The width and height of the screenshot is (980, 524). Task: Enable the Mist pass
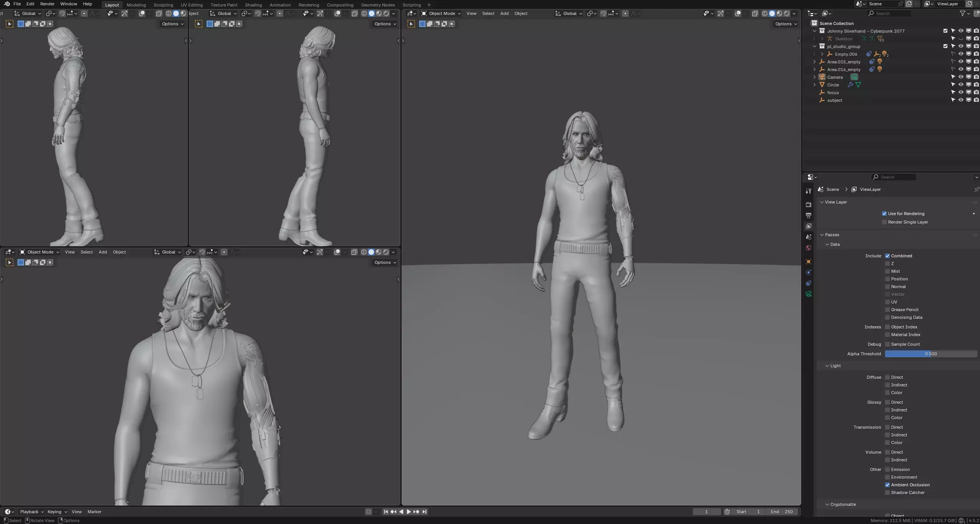[x=887, y=271]
